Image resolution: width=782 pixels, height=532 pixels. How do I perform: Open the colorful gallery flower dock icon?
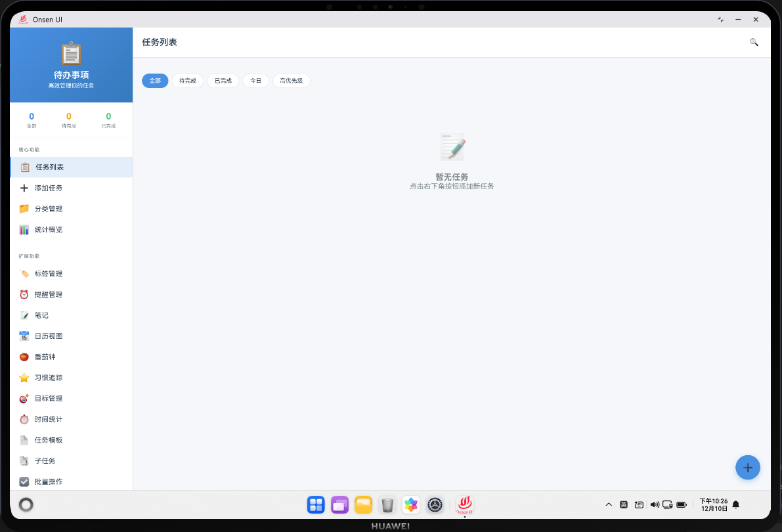411,505
